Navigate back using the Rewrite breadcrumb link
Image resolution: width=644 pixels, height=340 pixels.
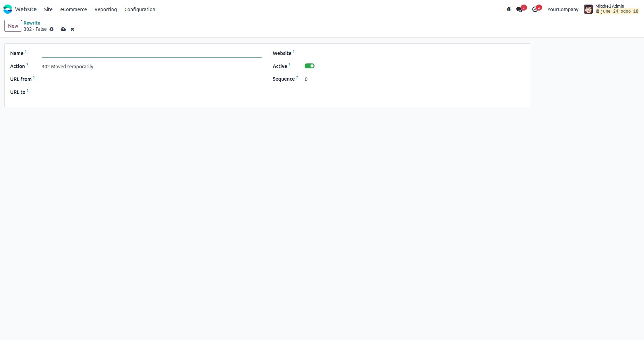[x=32, y=23]
